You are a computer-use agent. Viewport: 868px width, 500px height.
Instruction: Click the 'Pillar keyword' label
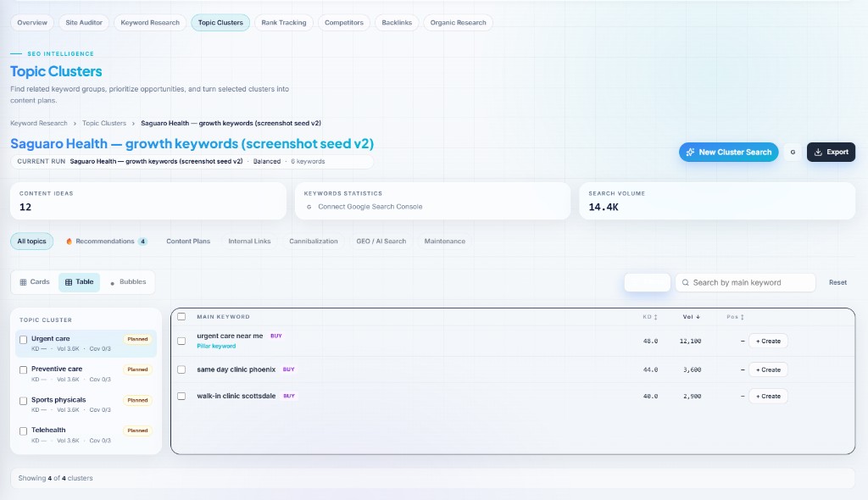pyautogui.click(x=216, y=347)
